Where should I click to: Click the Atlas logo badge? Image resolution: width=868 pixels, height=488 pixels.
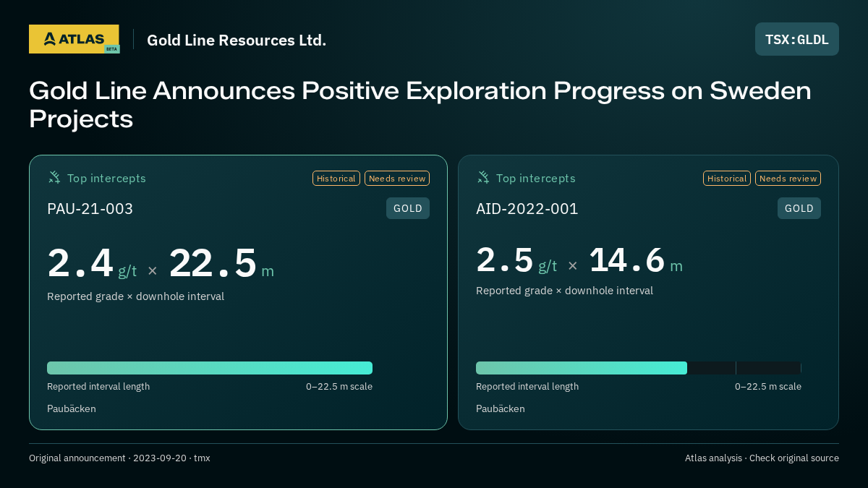point(74,39)
